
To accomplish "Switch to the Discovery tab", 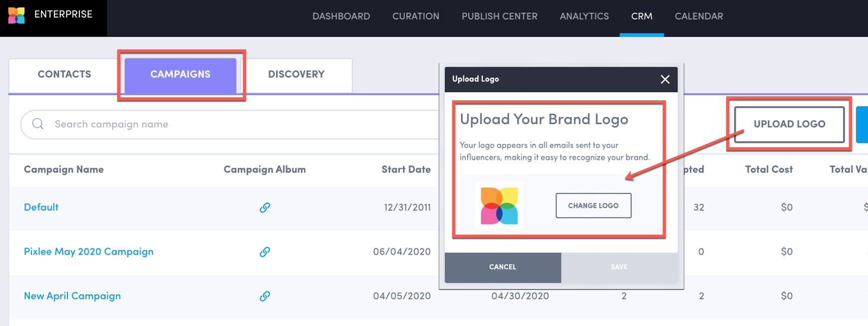I will pos(296,74).
